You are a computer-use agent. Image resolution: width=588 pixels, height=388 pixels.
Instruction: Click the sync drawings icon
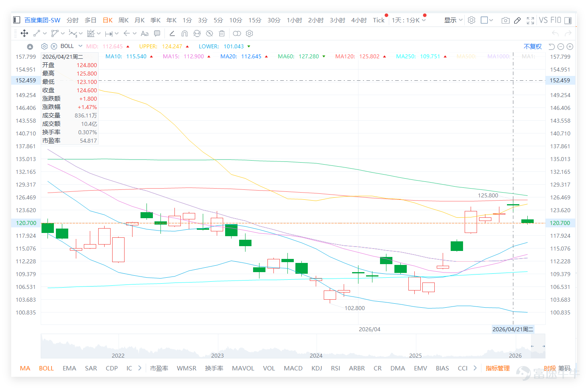[x=197, y=34]
